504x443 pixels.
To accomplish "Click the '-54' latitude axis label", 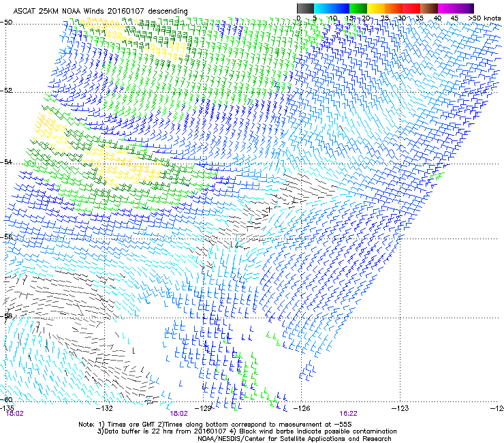I will 6,162.
